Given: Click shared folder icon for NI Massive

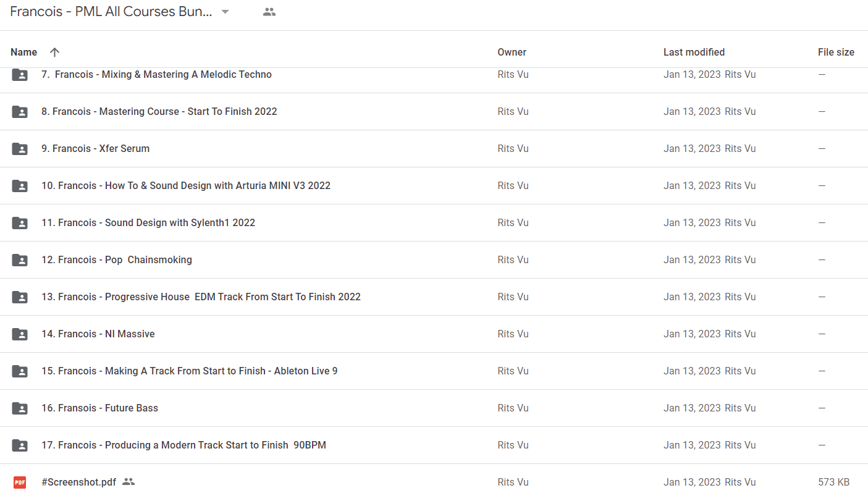Looking at the screenshot, I should click(x=20, y=334).
